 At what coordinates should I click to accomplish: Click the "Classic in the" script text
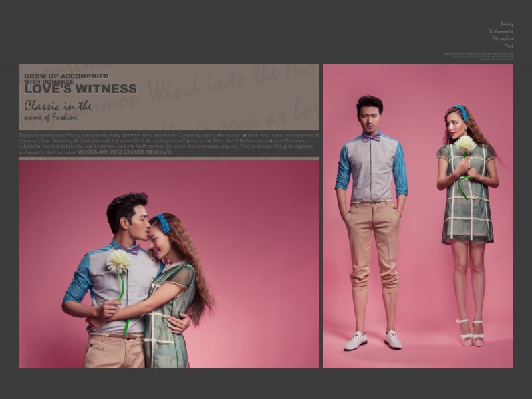click(58, 106)
